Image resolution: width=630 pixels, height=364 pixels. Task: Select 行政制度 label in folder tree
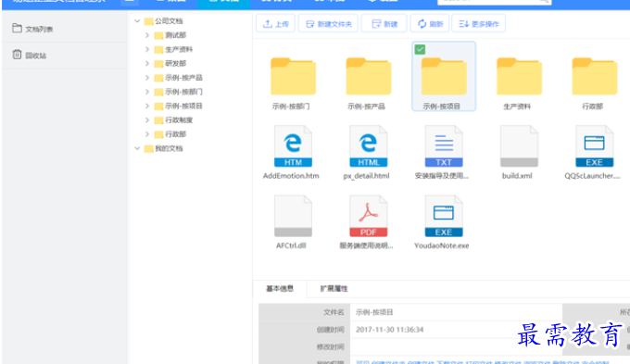pos(179,120)
